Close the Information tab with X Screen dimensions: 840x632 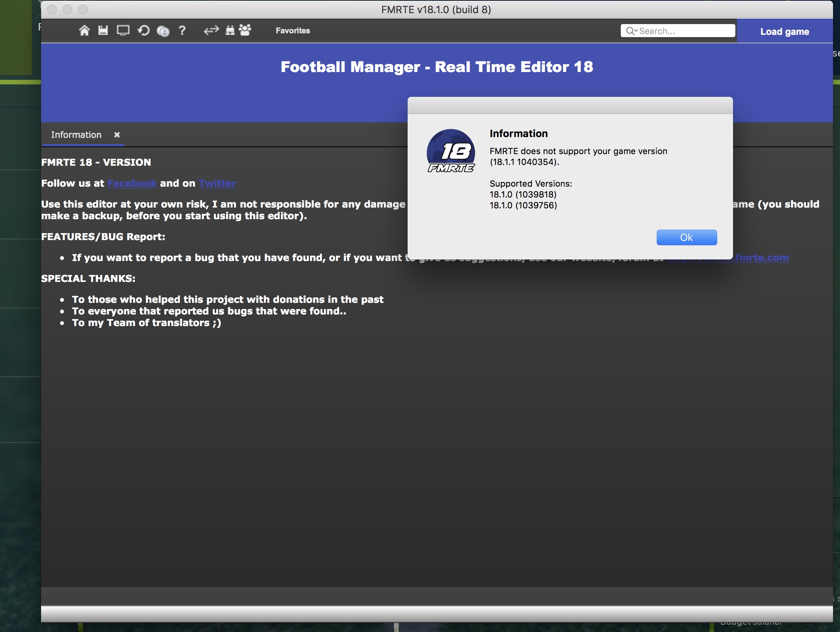pos(117,135)
